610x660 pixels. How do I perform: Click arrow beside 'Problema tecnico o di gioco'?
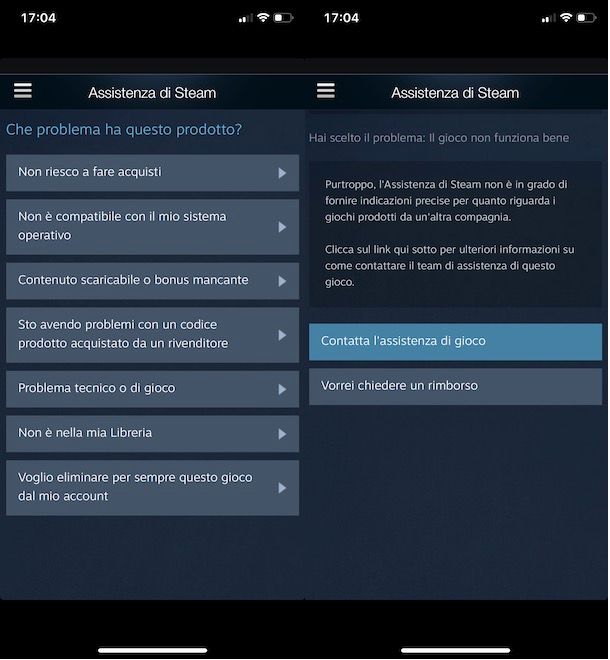[282, 389]
